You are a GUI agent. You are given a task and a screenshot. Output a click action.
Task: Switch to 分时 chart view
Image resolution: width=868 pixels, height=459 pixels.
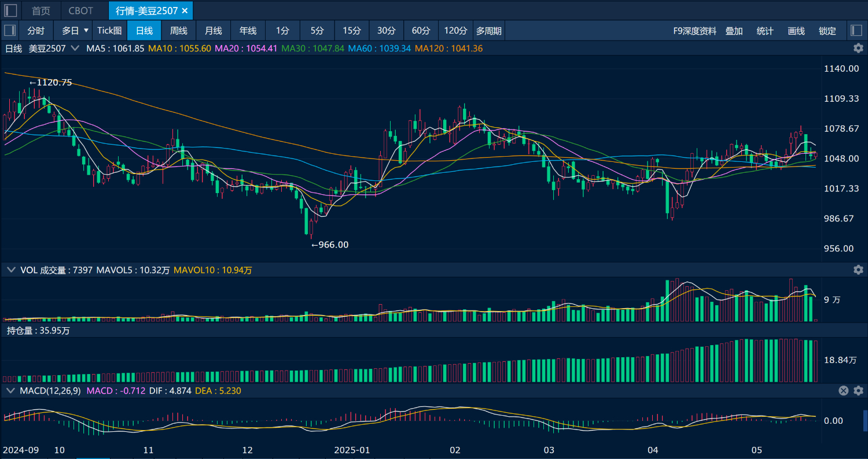click(36, 31)
